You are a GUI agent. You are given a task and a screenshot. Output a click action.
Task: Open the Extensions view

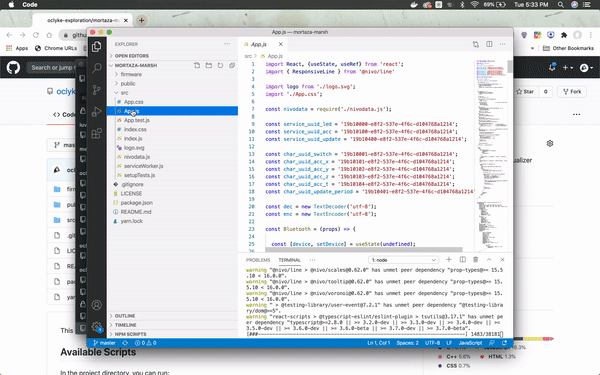coord(97,134)
